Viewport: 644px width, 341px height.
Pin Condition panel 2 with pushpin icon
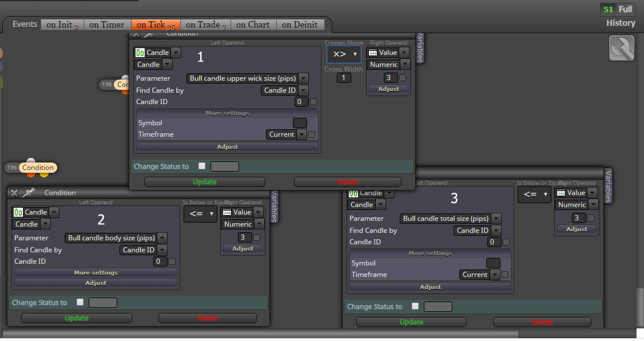click(x=29, y=192)
